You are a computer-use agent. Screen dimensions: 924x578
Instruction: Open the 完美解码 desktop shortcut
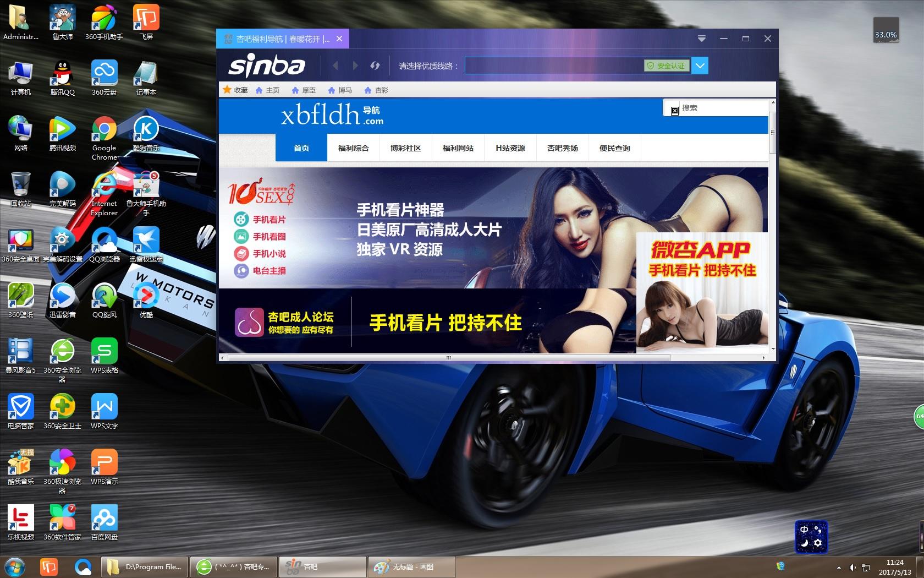[x=63, y=189]
